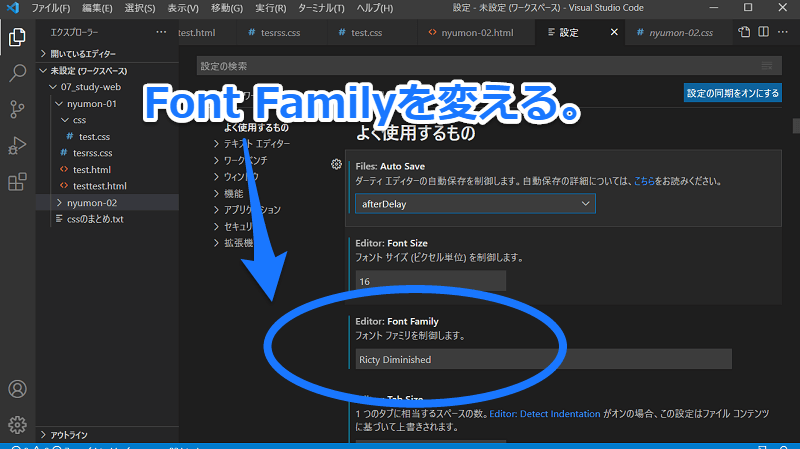Expand the nyumon-02 folder
800x449 pixels.
(92, 202)
